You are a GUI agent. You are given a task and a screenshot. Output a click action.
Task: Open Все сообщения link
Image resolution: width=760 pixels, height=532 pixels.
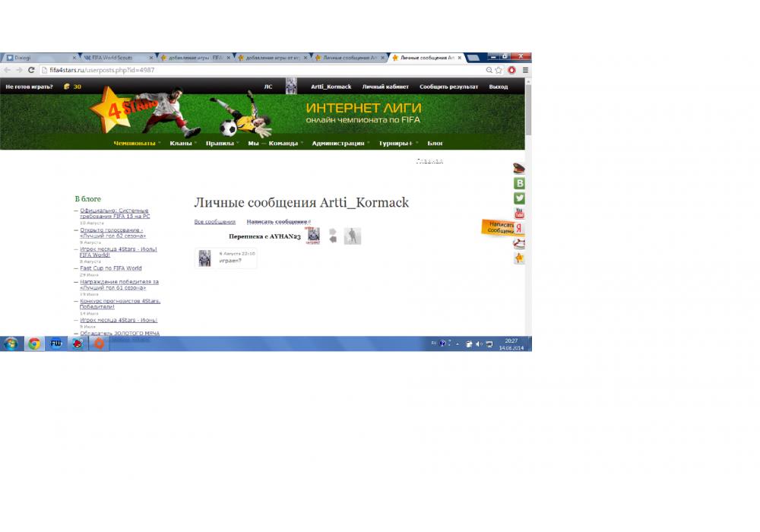click(215, 222)
